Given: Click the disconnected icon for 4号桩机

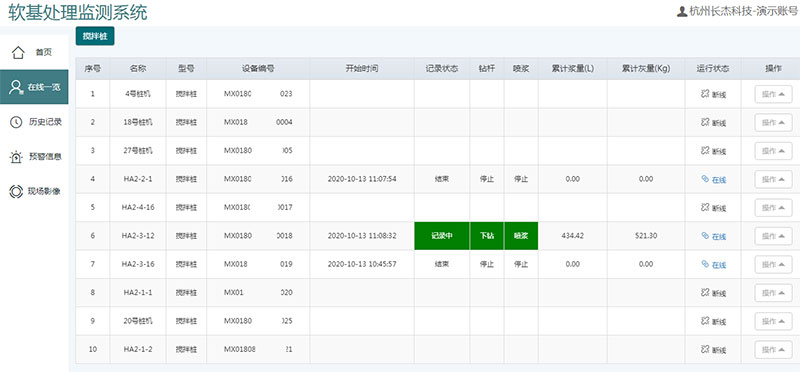Looking at the screenshot, I should coord(705,93).
